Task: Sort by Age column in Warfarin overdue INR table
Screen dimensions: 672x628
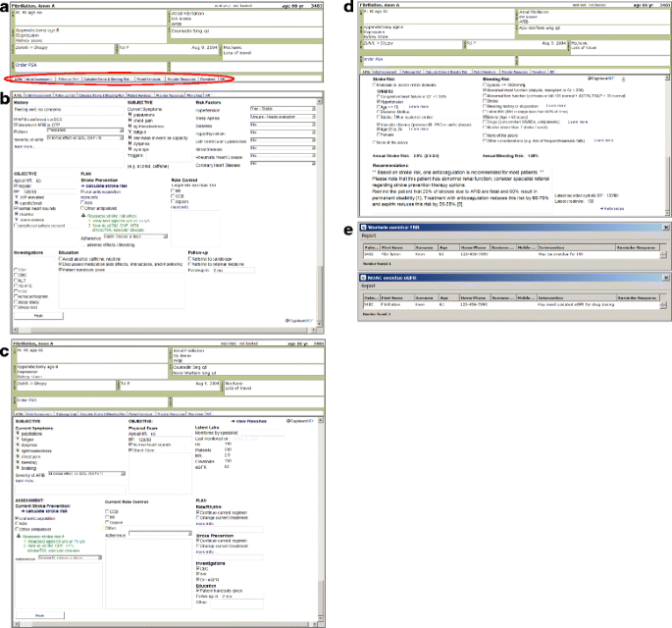Action: tap(448, 248)
